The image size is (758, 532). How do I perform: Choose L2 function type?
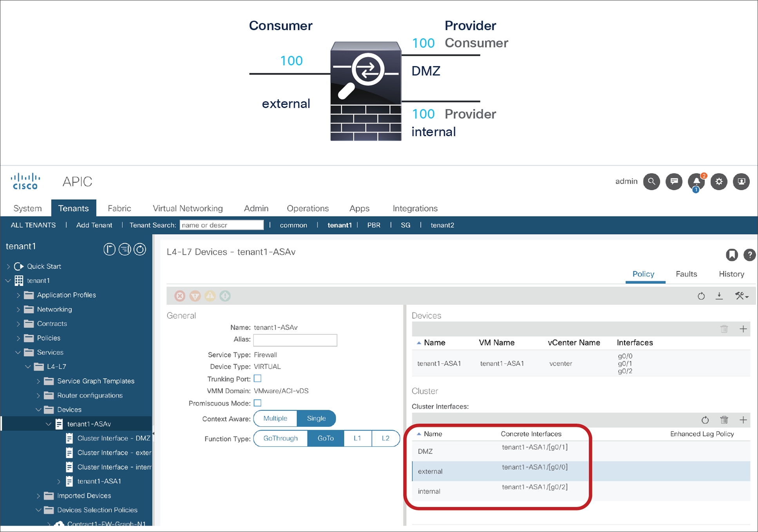[x=385, y=438]
